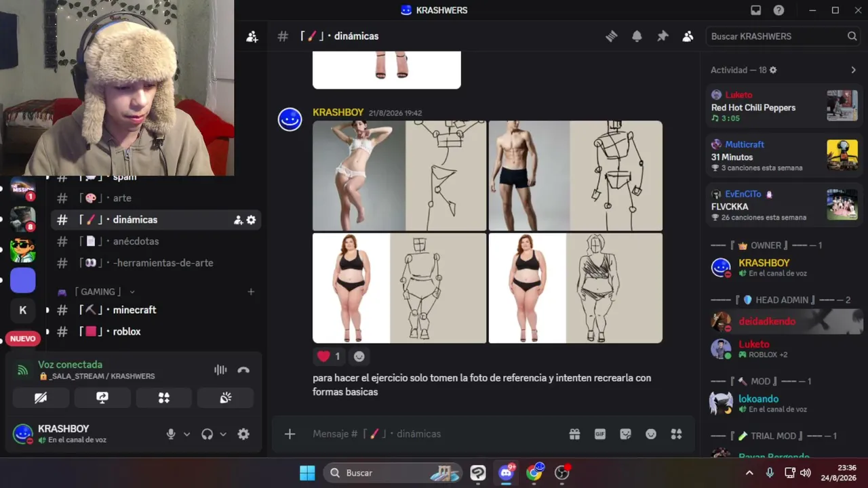This screenshot has width=868, height=488.
Task: Open the anécdotas channel
Action: [156, 241]
